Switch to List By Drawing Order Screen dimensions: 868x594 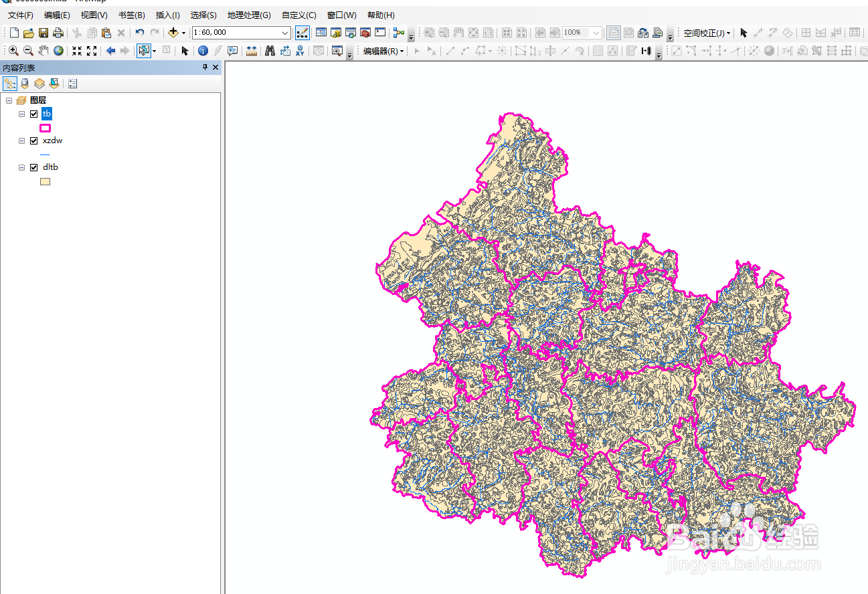[x=10, y=84]
